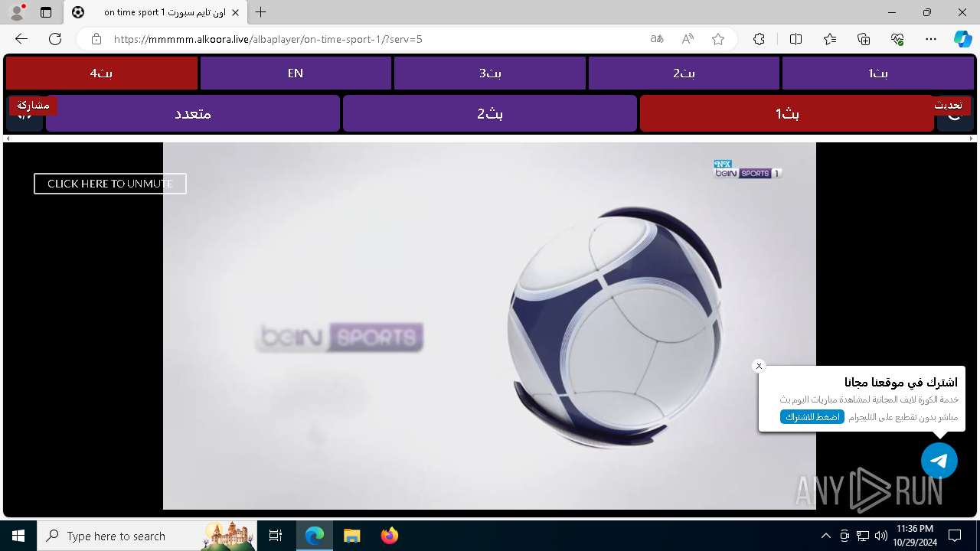Screen dimensions: 980x551
Task: Open Microsoft Edge taskbar icon
Action: [315, 536]
